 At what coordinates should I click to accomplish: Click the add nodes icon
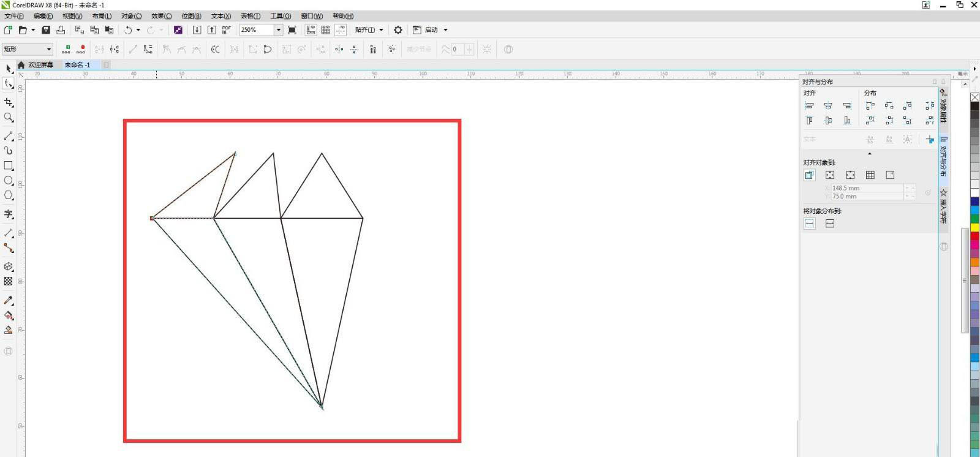66,50
